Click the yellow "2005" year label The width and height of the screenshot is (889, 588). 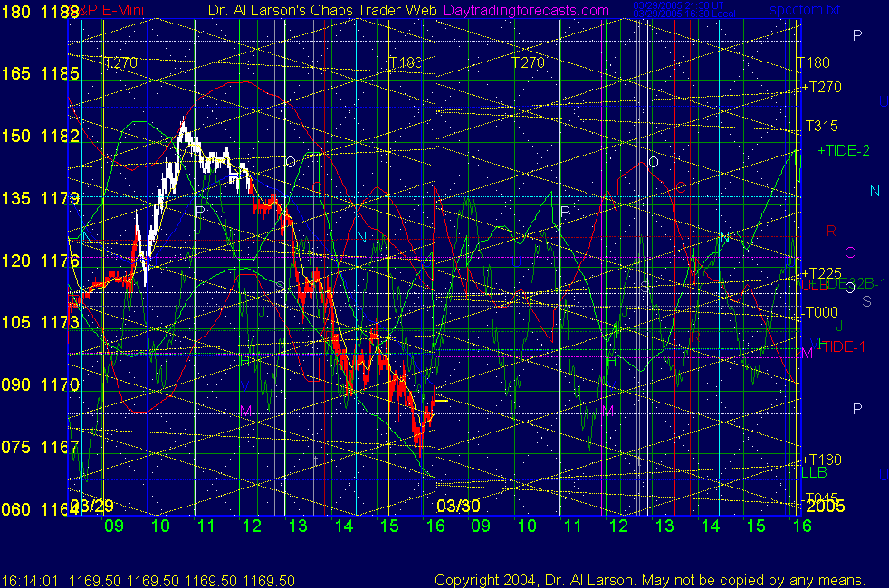826,506
